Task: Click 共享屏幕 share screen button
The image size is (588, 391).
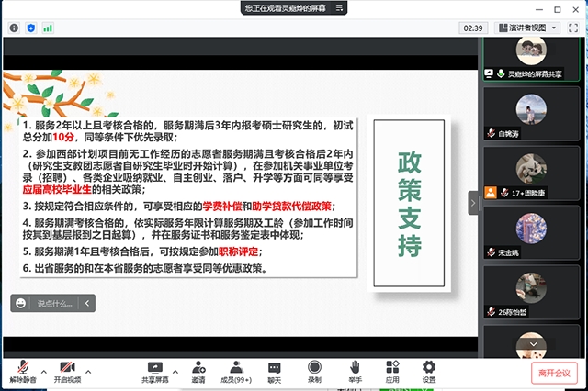Action: (155, 372)
